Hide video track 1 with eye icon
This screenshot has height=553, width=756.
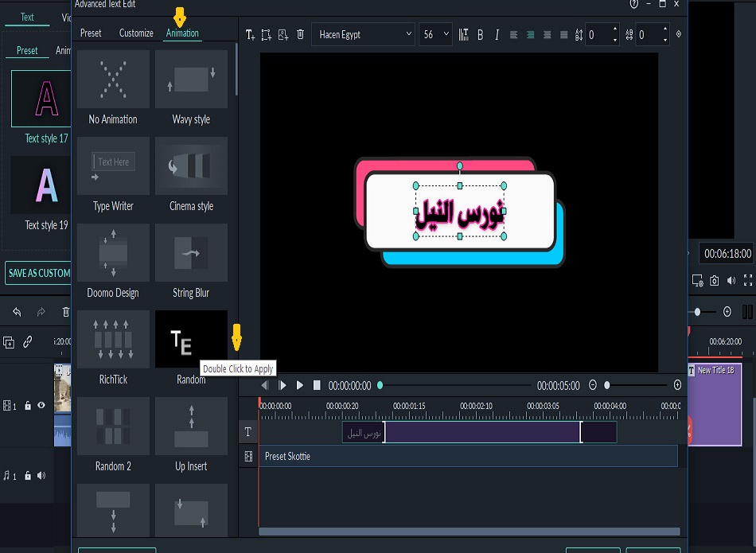tap(41, 406)
